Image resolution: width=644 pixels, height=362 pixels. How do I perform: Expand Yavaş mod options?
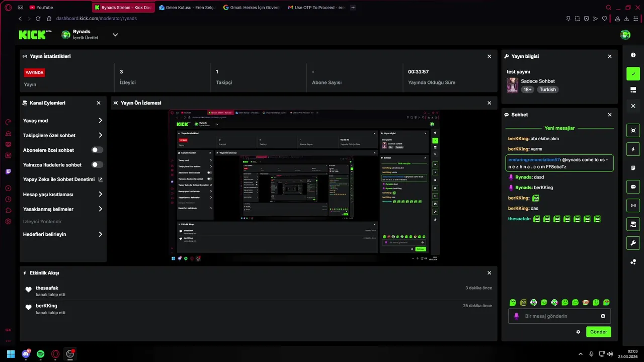click(63, 121)
